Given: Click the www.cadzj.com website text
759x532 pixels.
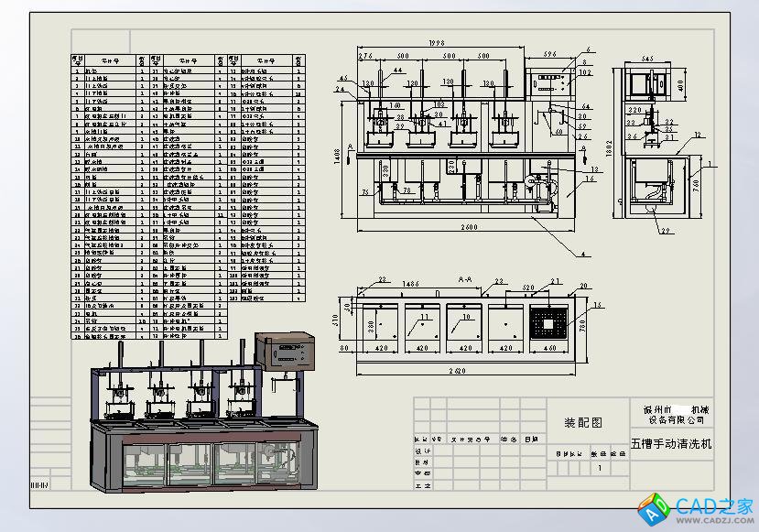Looking at the screenshot, I should (x=714, y=518).
